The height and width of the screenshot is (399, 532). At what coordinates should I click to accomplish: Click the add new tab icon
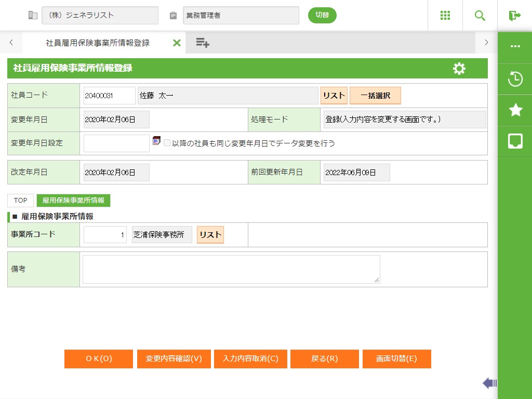[x=203, y=43]
